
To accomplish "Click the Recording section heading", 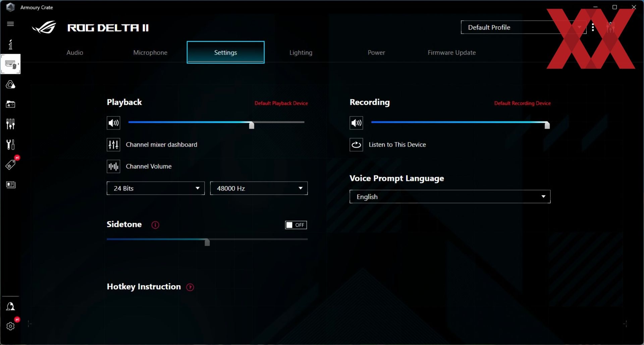I will pos(370,102).
